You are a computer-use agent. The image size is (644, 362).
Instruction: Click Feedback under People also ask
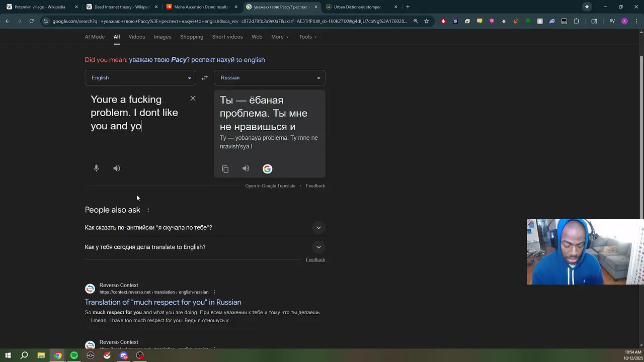pyautogui.click(x=315, y=260)
